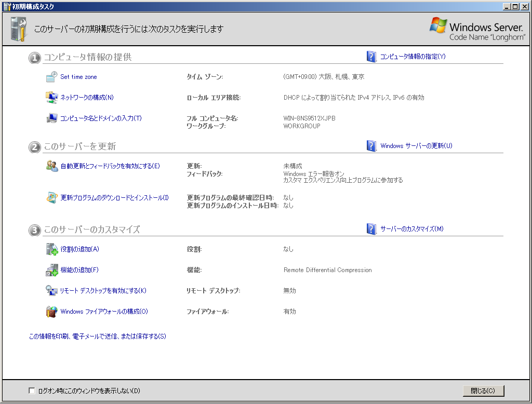
Task: Click the title bar window icon
Action: coord(7,6)
